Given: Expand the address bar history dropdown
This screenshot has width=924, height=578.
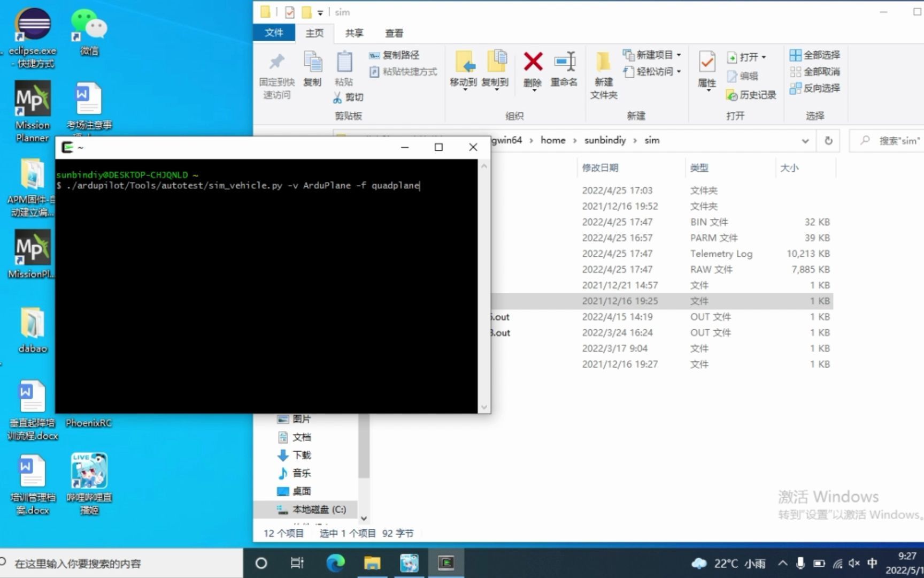Looking at the screenshot, I should tap(805, 141).
